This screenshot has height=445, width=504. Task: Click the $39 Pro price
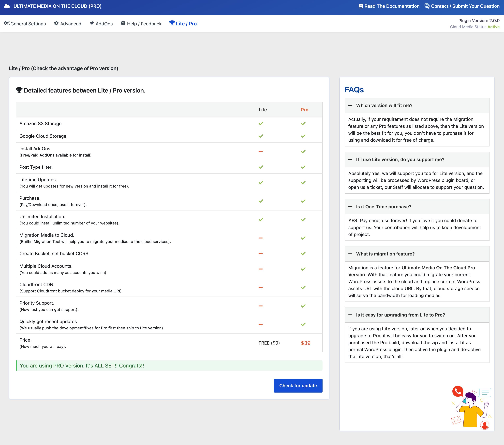[x=306, y=343]
